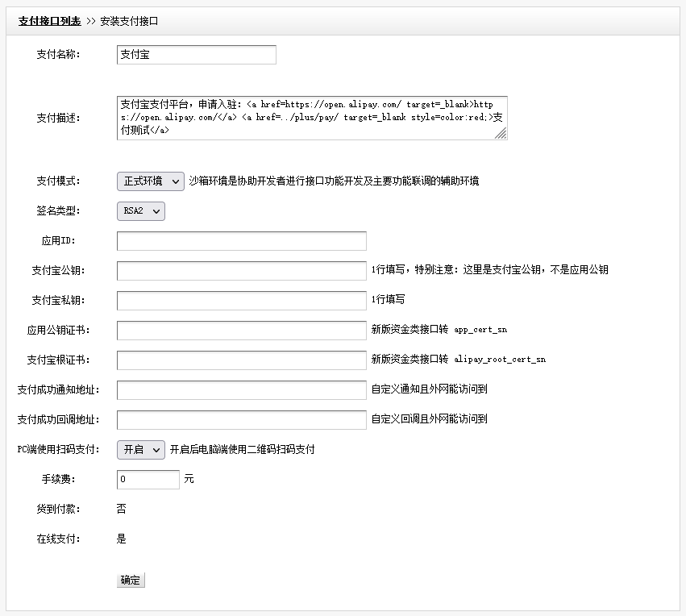Open the 支付模式 dropdown showing 正式环境
Screen dimensions: 686x616
[x=151, y=181]
